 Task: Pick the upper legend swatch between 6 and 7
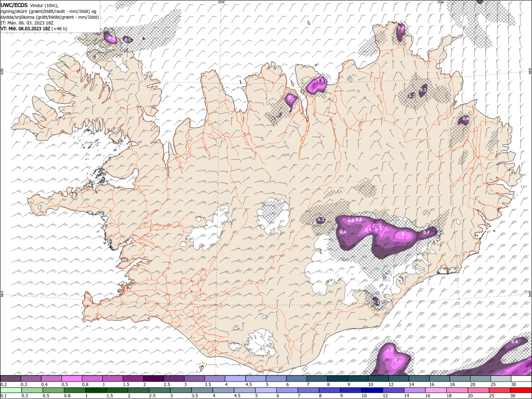pos(296,379)
